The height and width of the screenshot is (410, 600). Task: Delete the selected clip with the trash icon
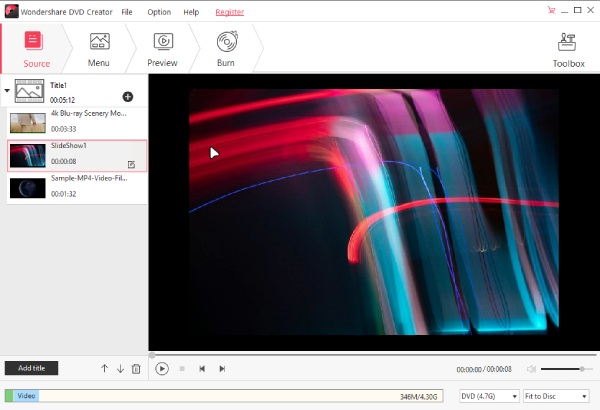click(x=136, y=369)
